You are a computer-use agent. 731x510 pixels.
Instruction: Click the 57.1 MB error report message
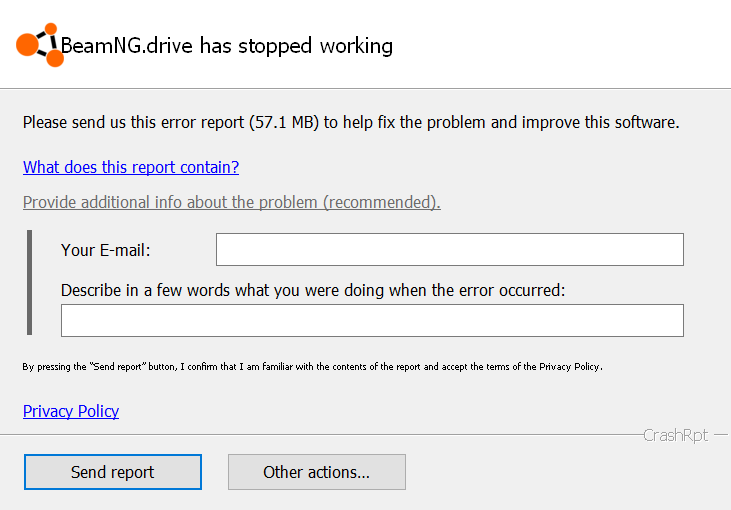tap(351, 123)
